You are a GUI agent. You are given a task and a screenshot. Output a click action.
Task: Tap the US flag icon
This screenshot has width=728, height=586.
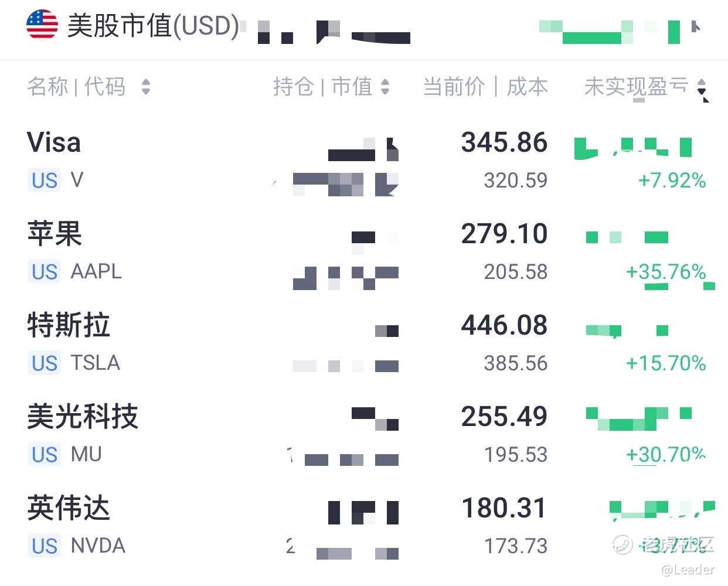coord(42,25)
